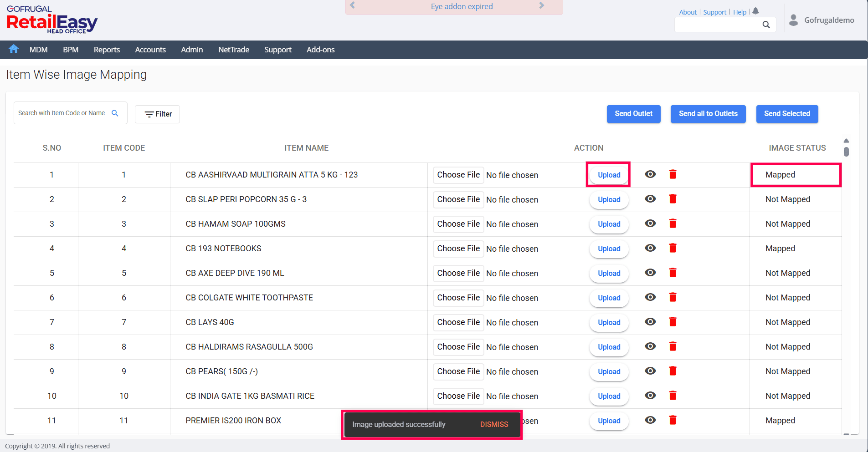Focus the Search with Item Code field
Image resolution: width=868 pixels, height=452 pixels.
pyautogui.click(x=71, y=113)
